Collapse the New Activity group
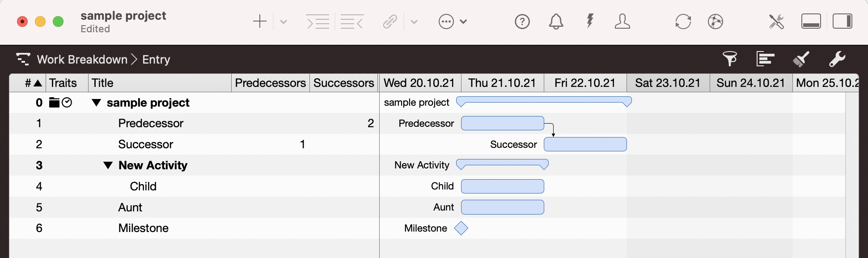Screen dimensions: 868x258 pos(108,165)
